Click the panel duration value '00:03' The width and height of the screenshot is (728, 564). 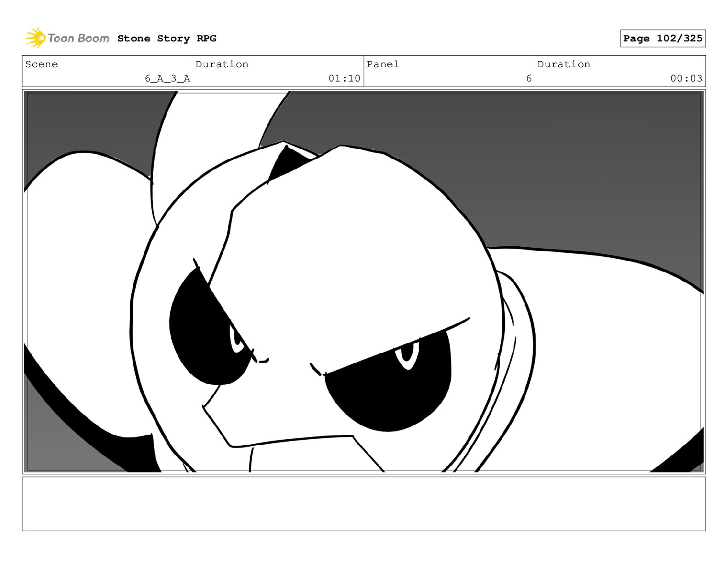click(686, 79)
